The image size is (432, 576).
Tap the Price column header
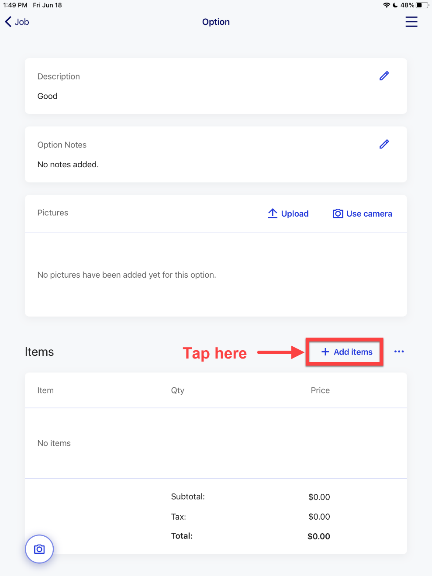[x=320, y=390]
